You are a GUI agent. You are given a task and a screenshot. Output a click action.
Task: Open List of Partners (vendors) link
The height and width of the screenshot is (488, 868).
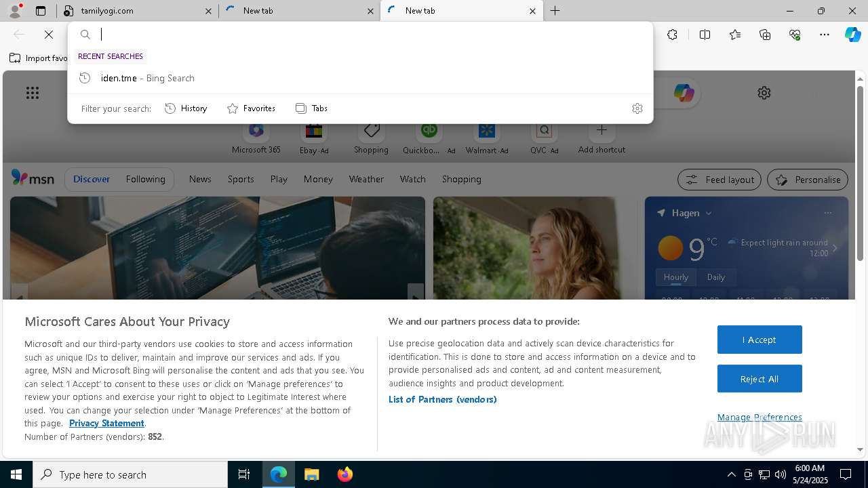tap(443, 400)
